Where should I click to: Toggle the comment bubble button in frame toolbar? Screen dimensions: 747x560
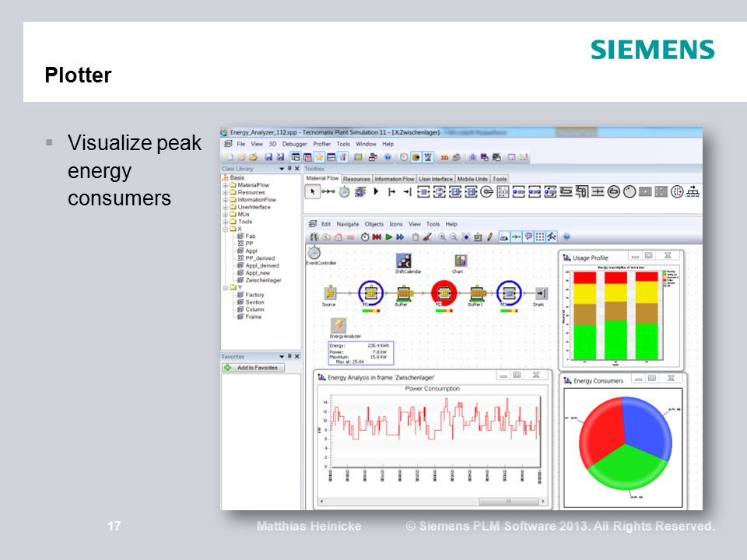(528, 236)
